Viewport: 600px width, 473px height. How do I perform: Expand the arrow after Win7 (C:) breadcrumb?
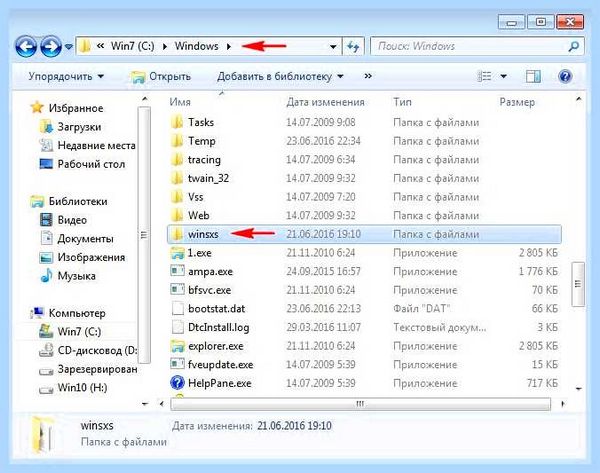coord(165,47)
